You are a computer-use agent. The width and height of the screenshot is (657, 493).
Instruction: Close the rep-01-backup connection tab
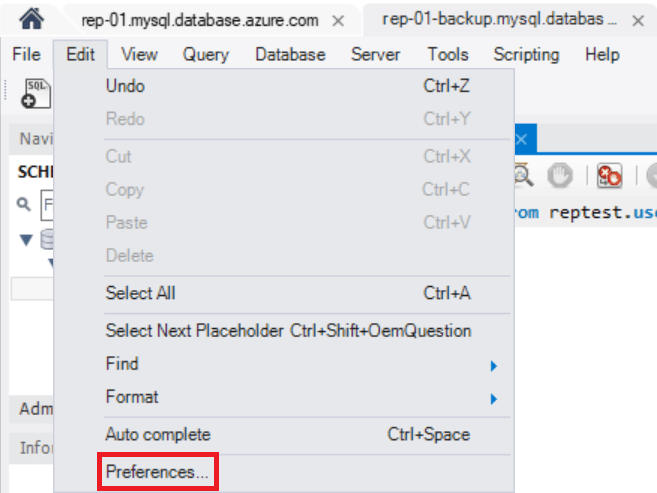(x=638, y=21)
